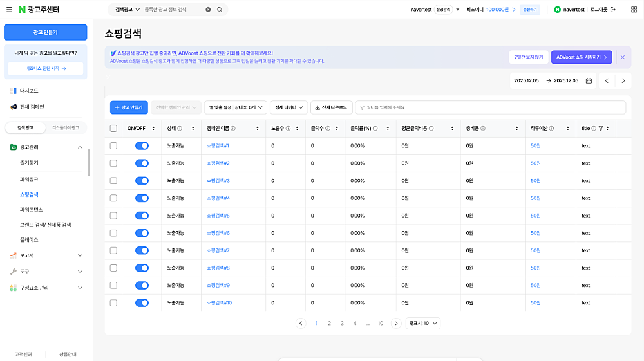Click the 캠페인 이름 info icon
Screen dimensions: 644x361
point(233,129)
